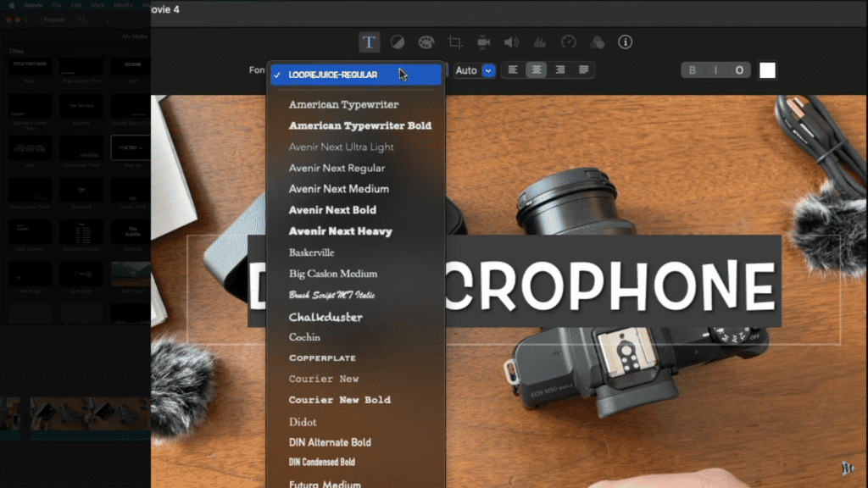Image resolution: width=868 pixels, height=488 pixels.
Task: Align title text left
Action: point(513,69)
